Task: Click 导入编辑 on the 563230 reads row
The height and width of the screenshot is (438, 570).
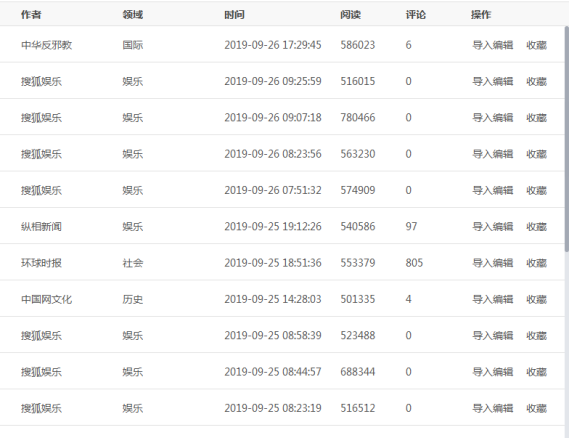Action: [493, 154]
